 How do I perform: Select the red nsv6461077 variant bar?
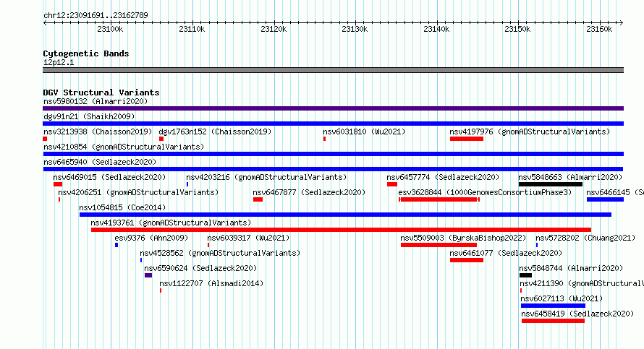click(x=467, y=260)
